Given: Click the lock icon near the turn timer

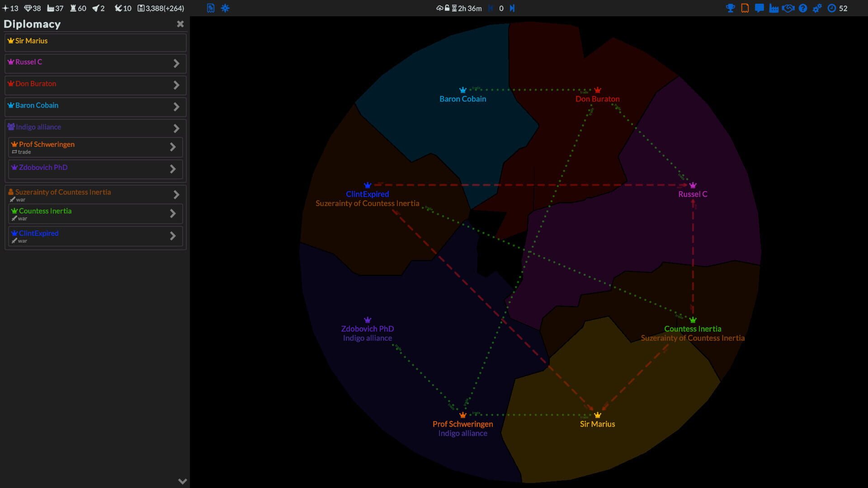Looking at the screenshot, I should pos(447,8).
